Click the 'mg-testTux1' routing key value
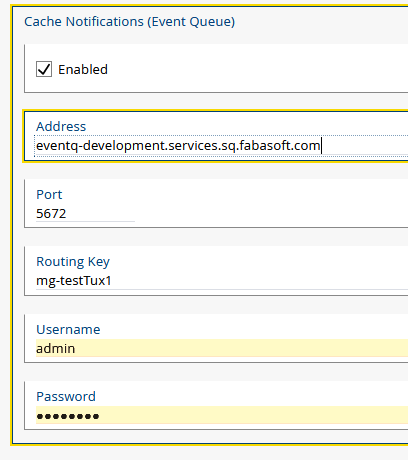 (x=74, y=281)
